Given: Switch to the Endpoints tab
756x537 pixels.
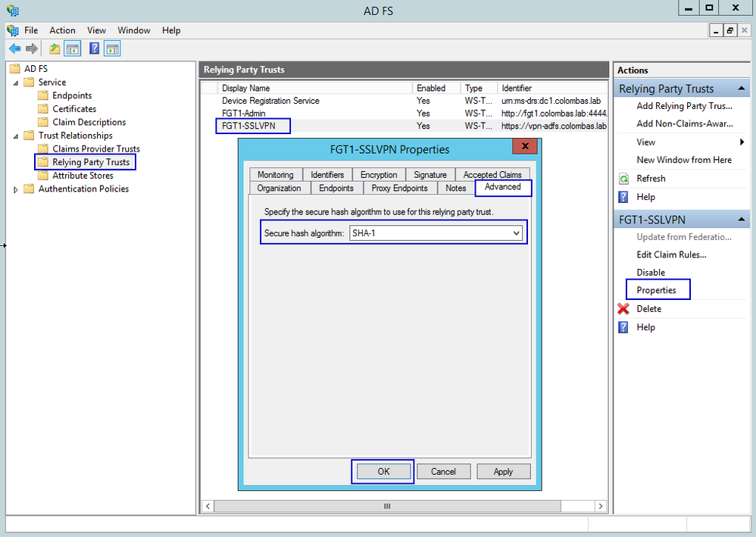Looking at the screenshot, I should coord(336,189).
